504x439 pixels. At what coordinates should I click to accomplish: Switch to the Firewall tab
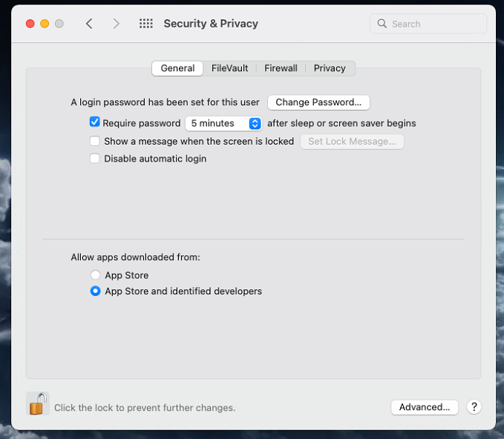coord(281,68)
